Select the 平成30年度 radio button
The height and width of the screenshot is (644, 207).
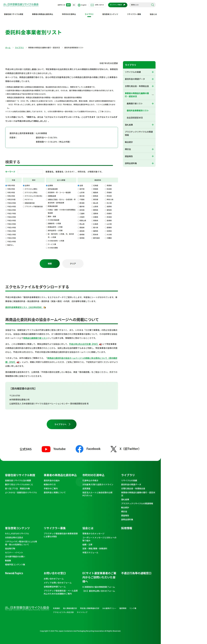coord(6,203)
